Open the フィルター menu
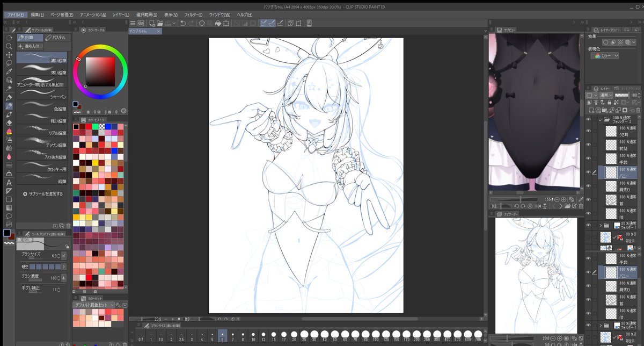644x346 pixels. 193,15
